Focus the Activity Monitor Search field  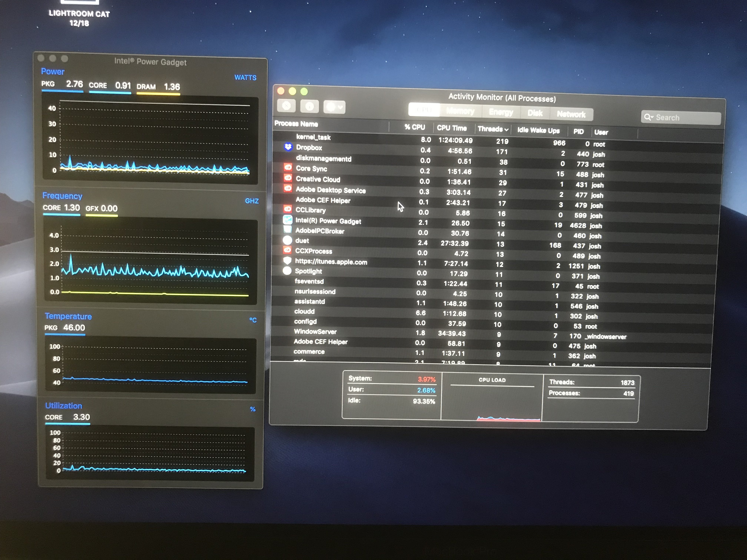[x=681, y=118]
